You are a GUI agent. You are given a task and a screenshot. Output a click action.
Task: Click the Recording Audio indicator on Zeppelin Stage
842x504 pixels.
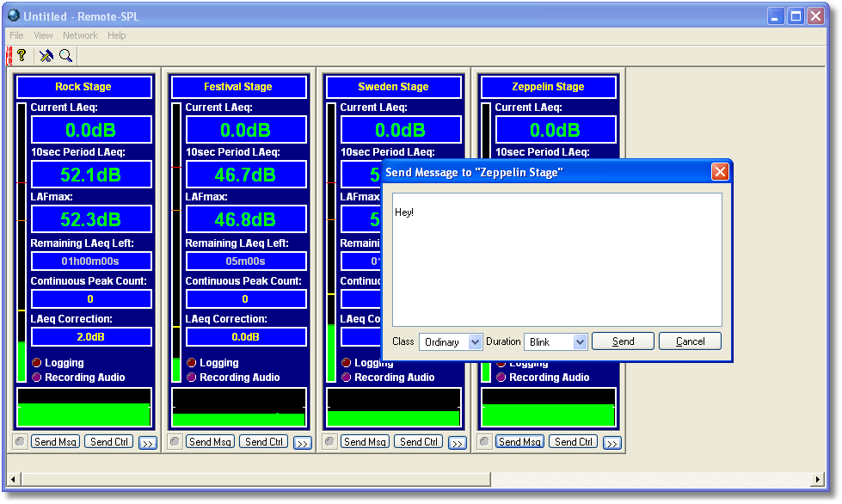(x=501, y=378)
